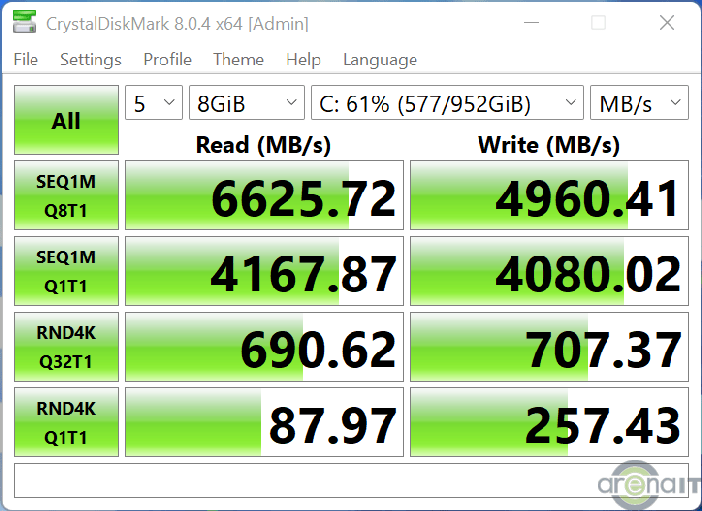The image size is (702, 511).
Task: Open the File menu
Action: coord(26,60)
